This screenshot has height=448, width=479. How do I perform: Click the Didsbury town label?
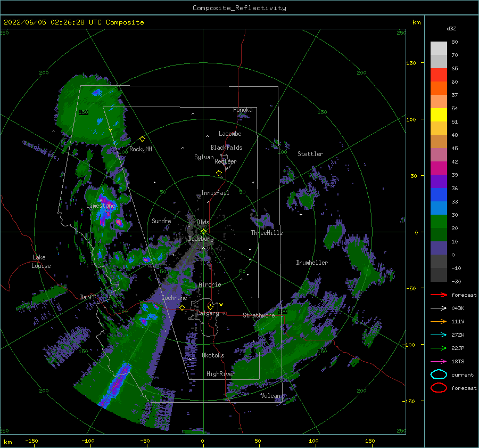201,239
